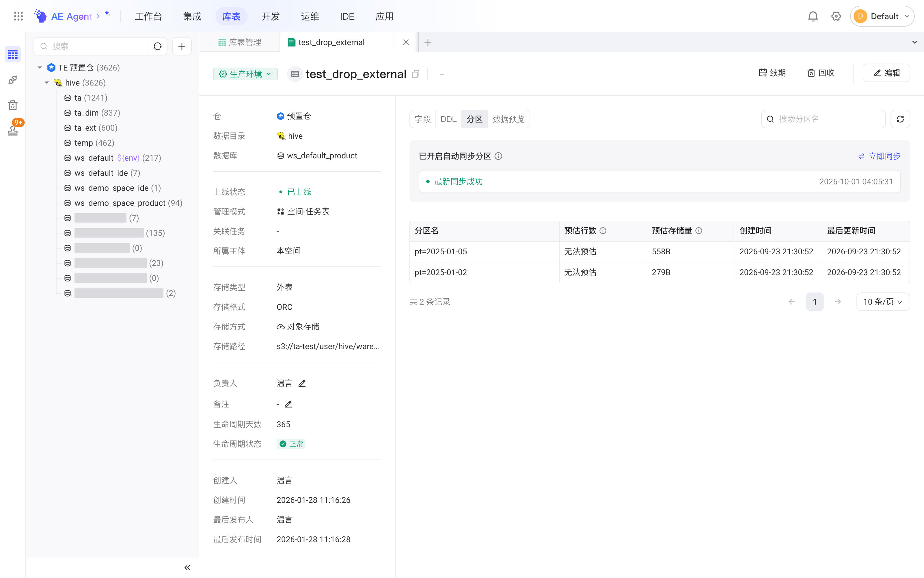Screen dimensions: 924x578
Task: Edit the 备注 remark with pencil icon
Action: pyautogui.click(x=288, y=404)
